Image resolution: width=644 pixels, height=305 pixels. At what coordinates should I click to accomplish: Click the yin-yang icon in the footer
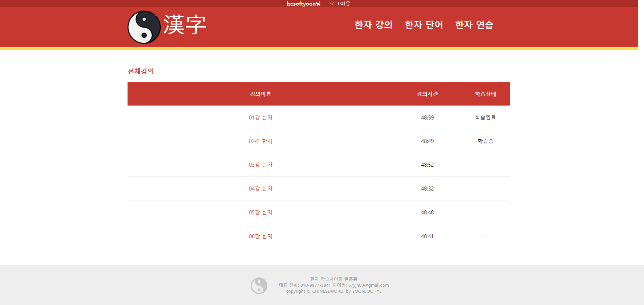point(258,285)
